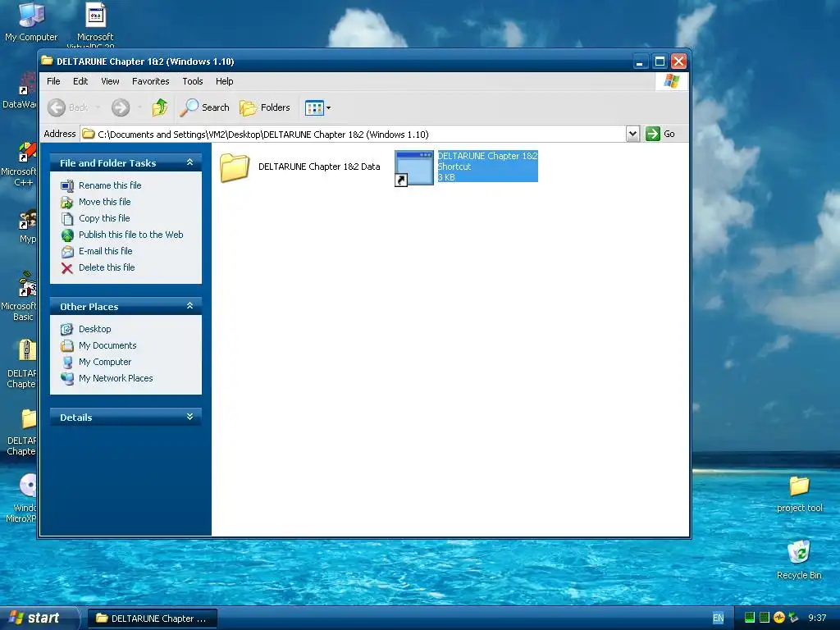Image resolution: width=840 pixels, height=630 pixels.
Task: Click the Go button
Action: (x=660, y=134)
